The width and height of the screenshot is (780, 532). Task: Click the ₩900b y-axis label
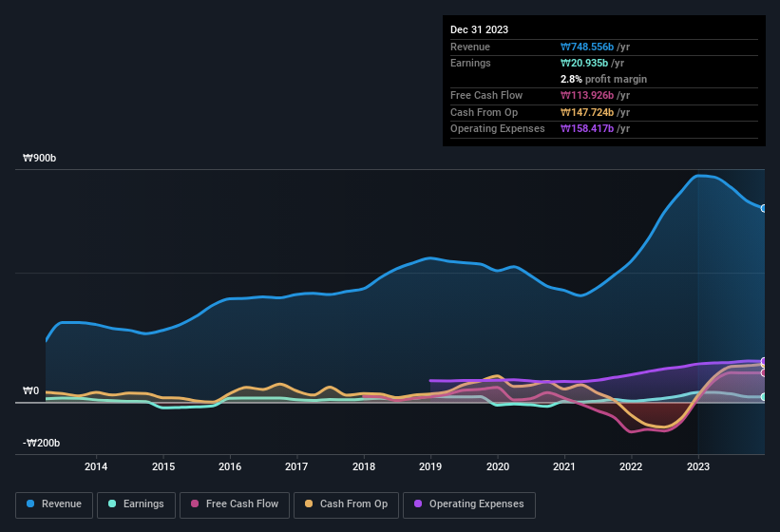coord(40,158)
